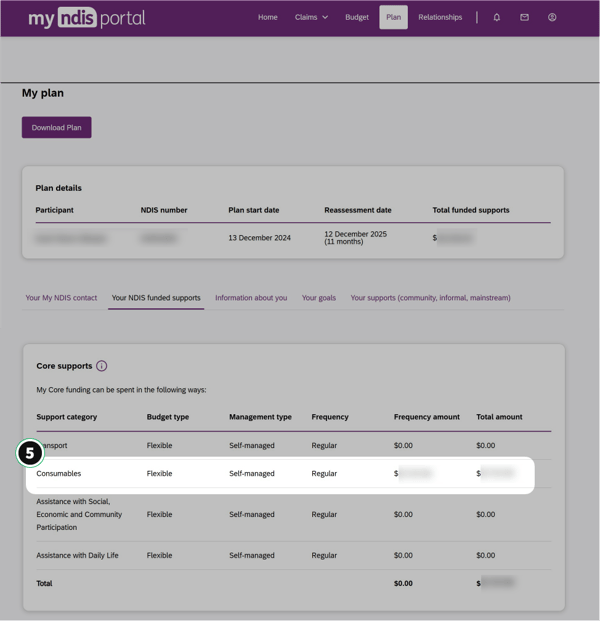This screenshot has height=621, width=600.
Task: Click the my ndis portal logo
Action: pos(87,18)
